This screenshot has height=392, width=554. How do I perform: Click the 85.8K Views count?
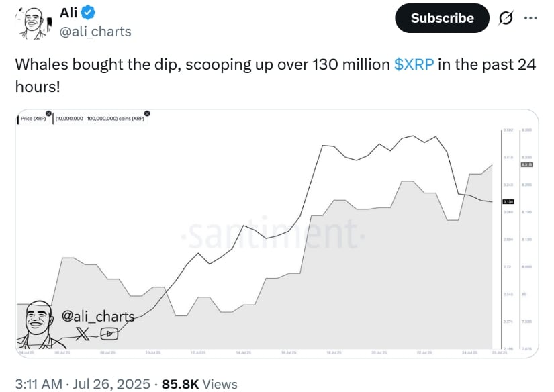coord(199,384)
